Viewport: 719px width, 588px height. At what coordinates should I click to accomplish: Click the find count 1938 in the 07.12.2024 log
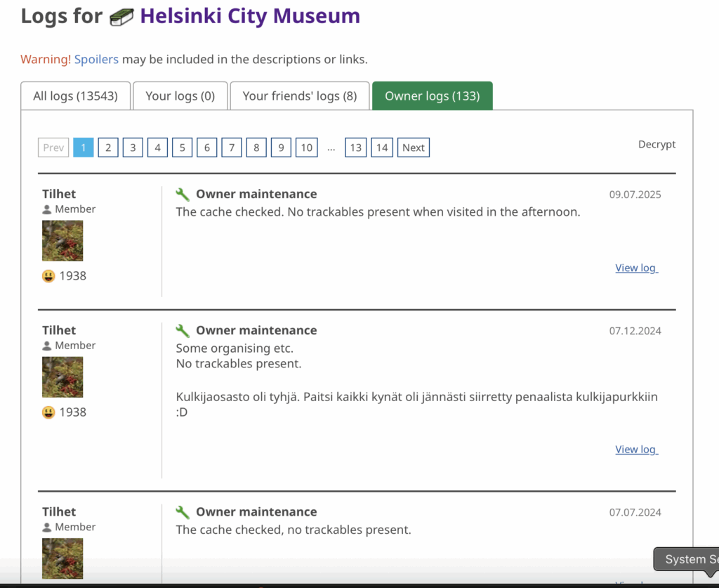(73, 412)
